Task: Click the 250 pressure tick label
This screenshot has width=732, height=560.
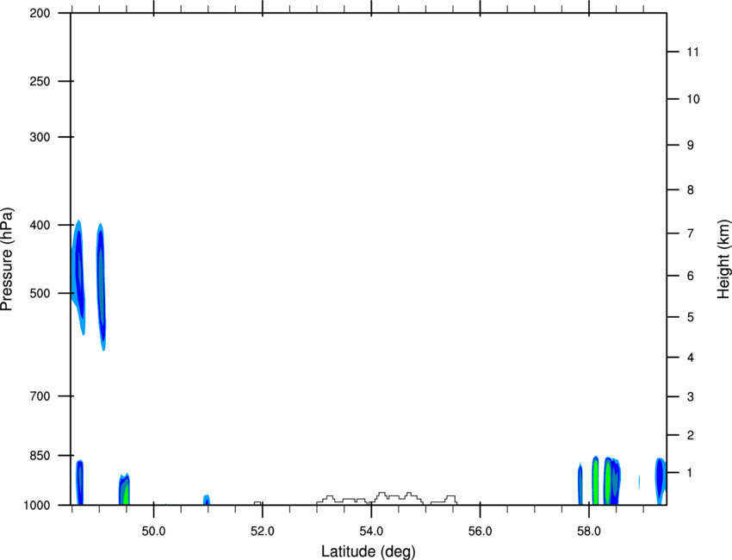Action: 40,81
